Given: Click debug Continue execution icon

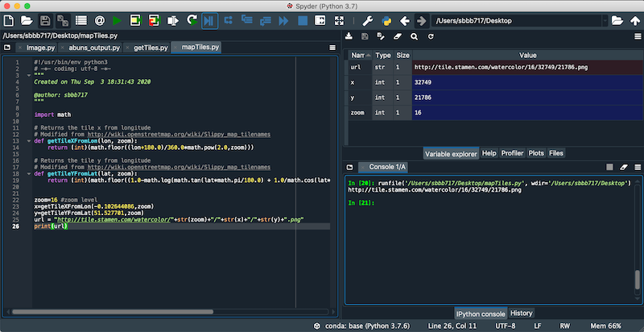Looking at the screenshot, I should click(x=284, y=20).
